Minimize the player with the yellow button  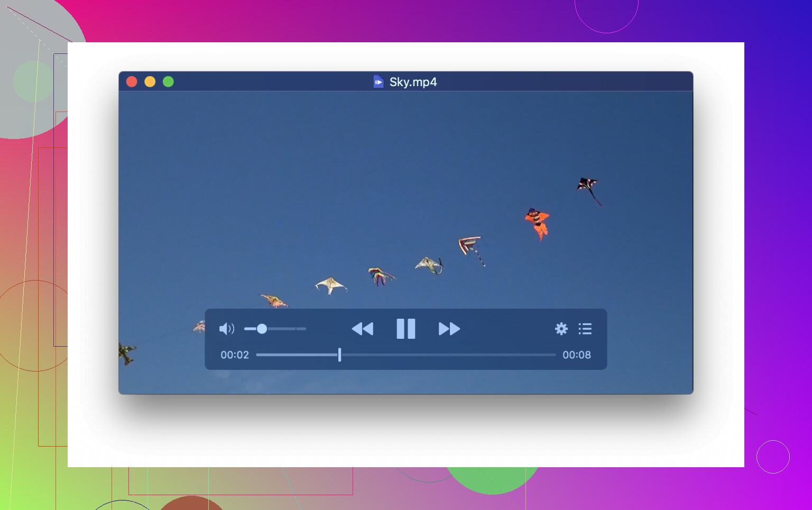coord(150,81)
